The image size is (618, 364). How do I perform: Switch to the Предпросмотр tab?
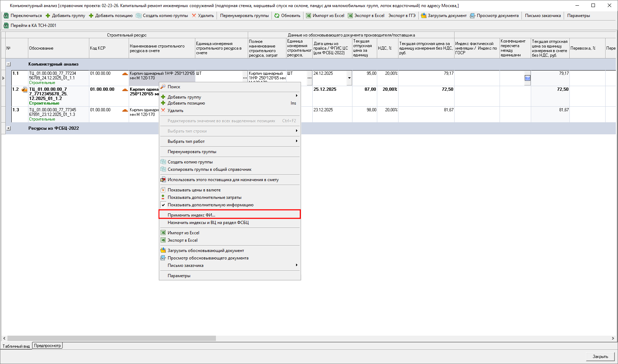48,346
